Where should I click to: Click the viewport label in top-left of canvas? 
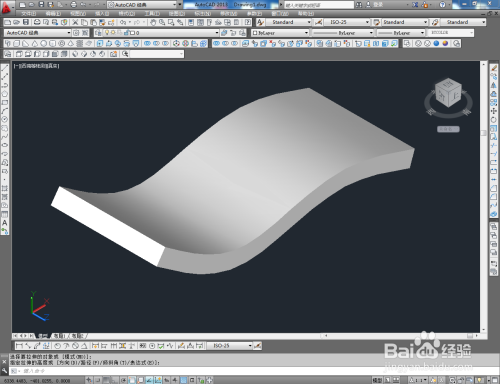(x=37, y=66)
